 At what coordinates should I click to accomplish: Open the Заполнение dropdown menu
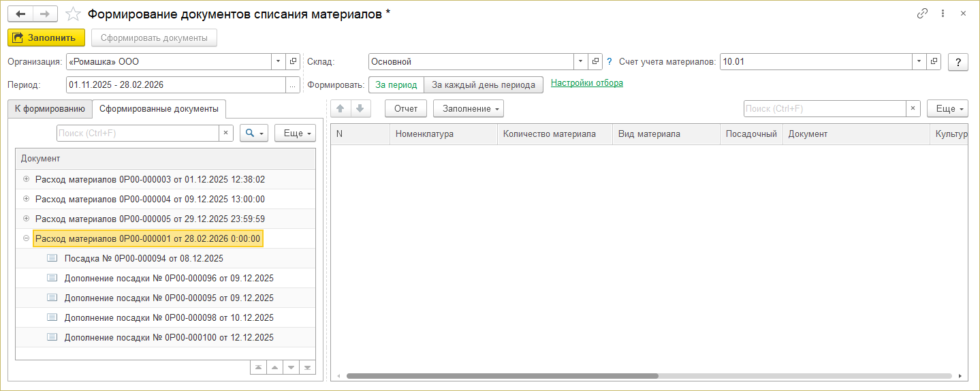tap(468, 108)
